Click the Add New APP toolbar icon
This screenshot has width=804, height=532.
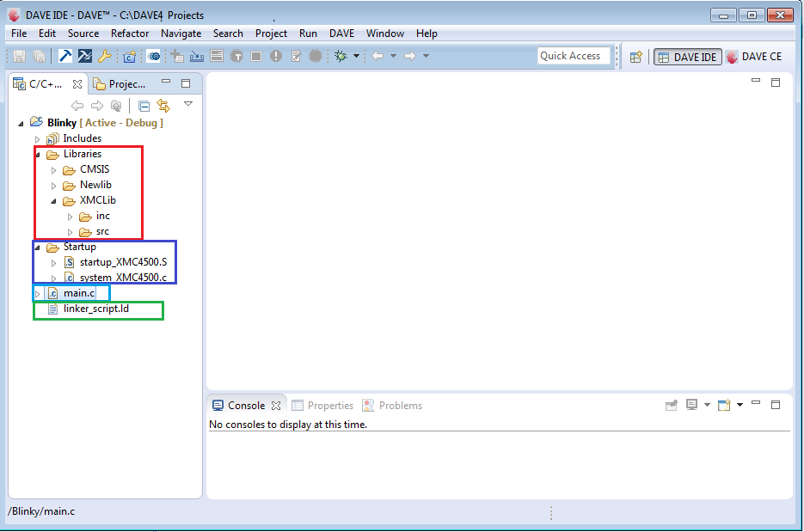tap(177, 56)
